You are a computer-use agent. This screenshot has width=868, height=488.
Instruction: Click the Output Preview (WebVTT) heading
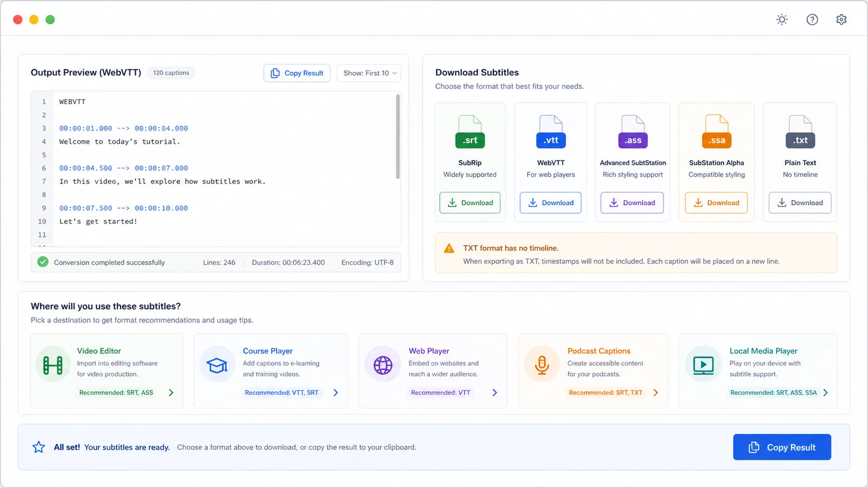tap(86, 73)
